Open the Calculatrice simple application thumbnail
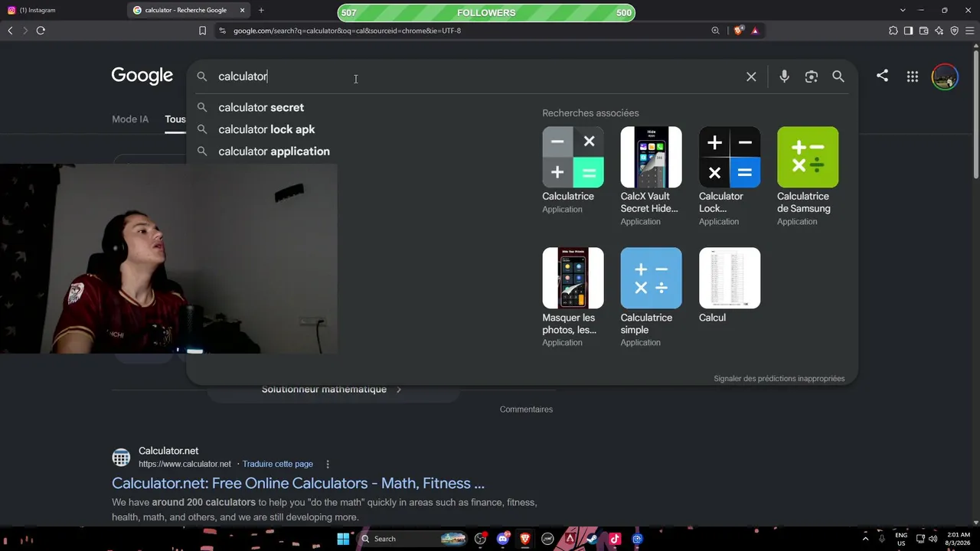 point(651,278)
